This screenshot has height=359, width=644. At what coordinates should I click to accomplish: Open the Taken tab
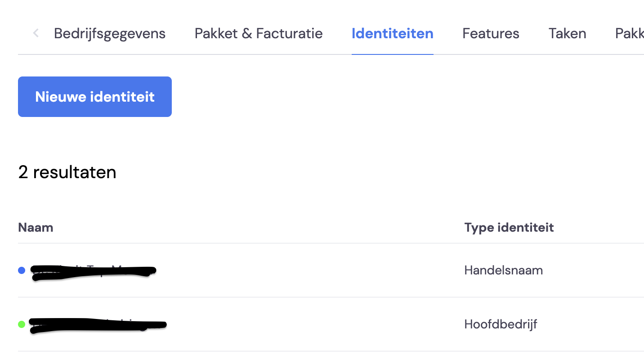click(567, 33)
